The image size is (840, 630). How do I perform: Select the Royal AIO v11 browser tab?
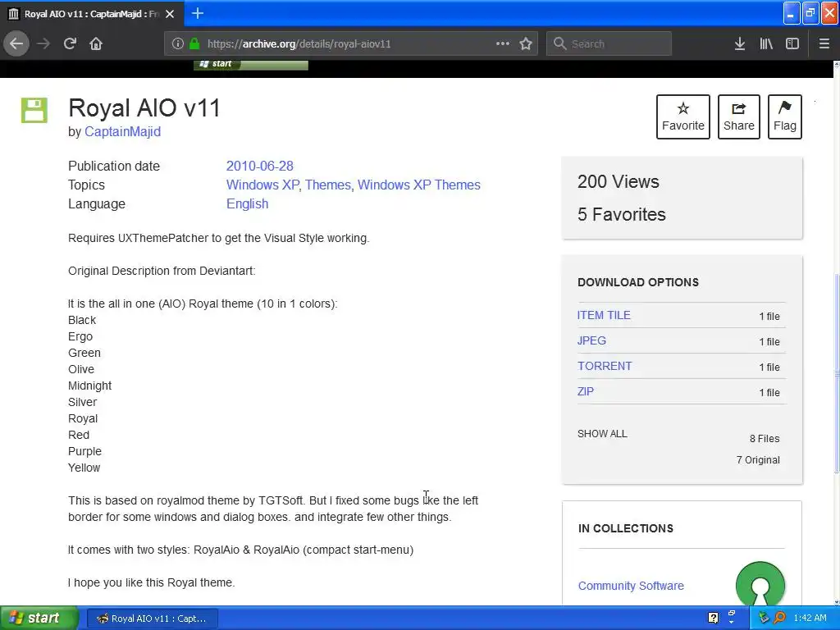pyautogui.click(x=92, y=14)
